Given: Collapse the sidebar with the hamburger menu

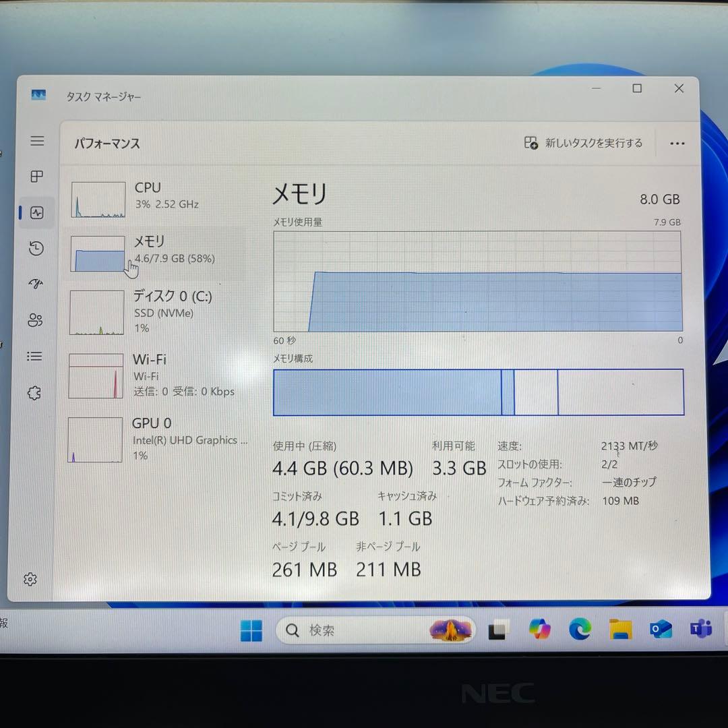Looking at the screenshot, I should (x=37, y=141).
